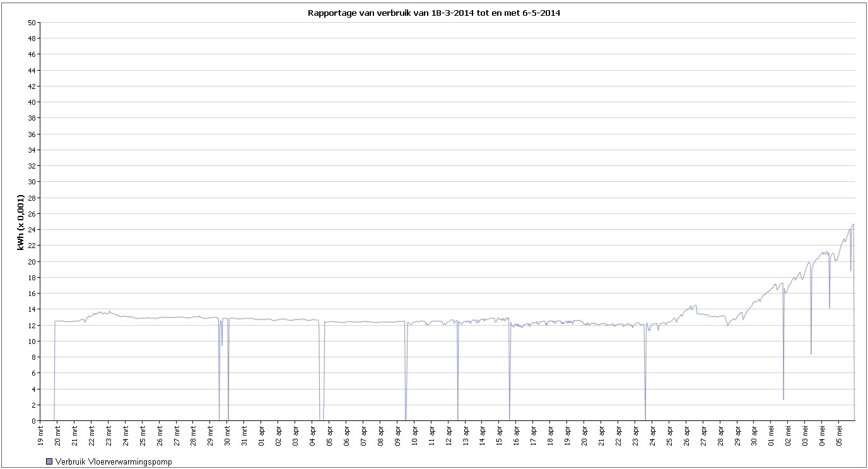The image size is (868, 469).
Task: Click the '24' y-axis tick label
Action: click(31, 229)
